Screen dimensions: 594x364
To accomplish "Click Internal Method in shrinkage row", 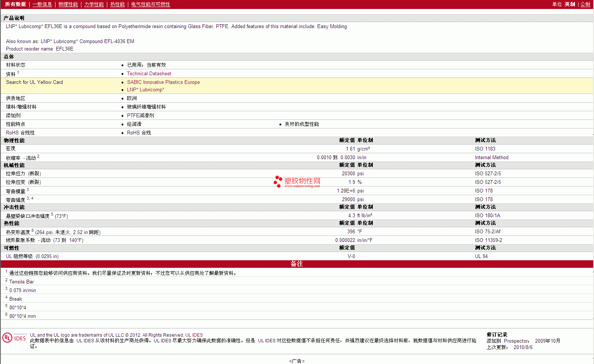I will tap(492, 158).
